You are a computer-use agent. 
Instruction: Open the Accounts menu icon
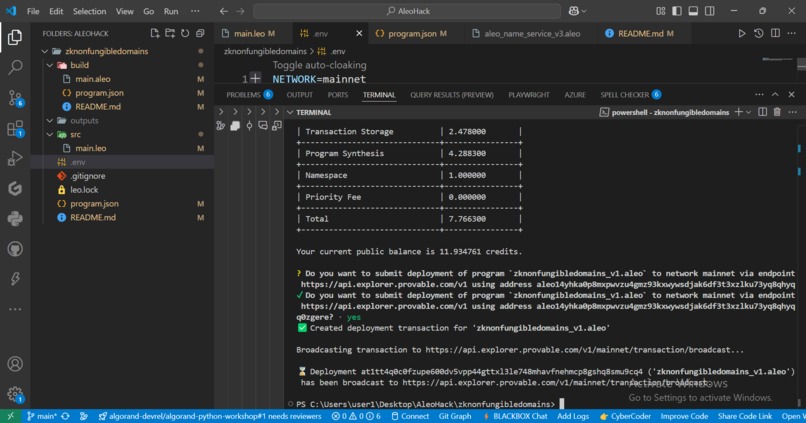point(15,364)
